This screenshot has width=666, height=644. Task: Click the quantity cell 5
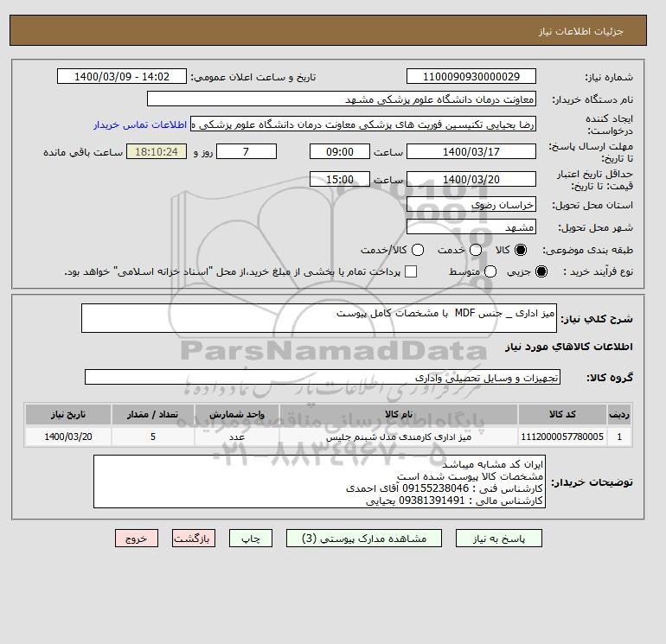(x=153, y=437)
